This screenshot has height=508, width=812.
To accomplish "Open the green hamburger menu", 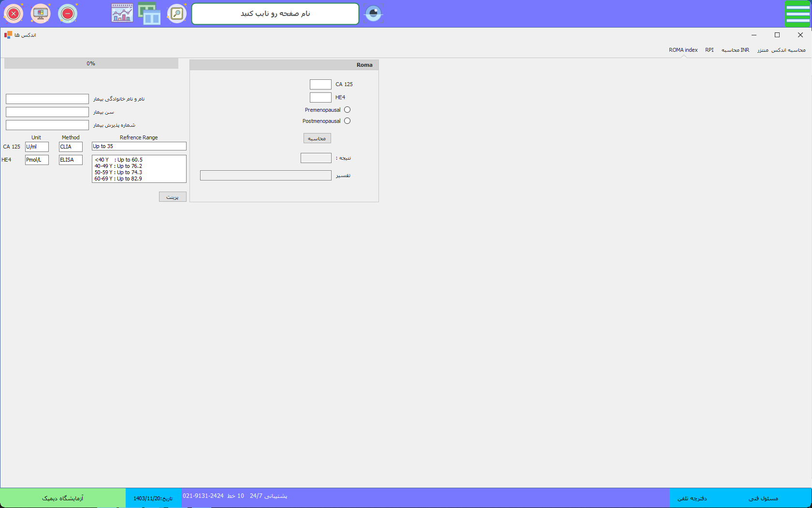I will point(797,14).
